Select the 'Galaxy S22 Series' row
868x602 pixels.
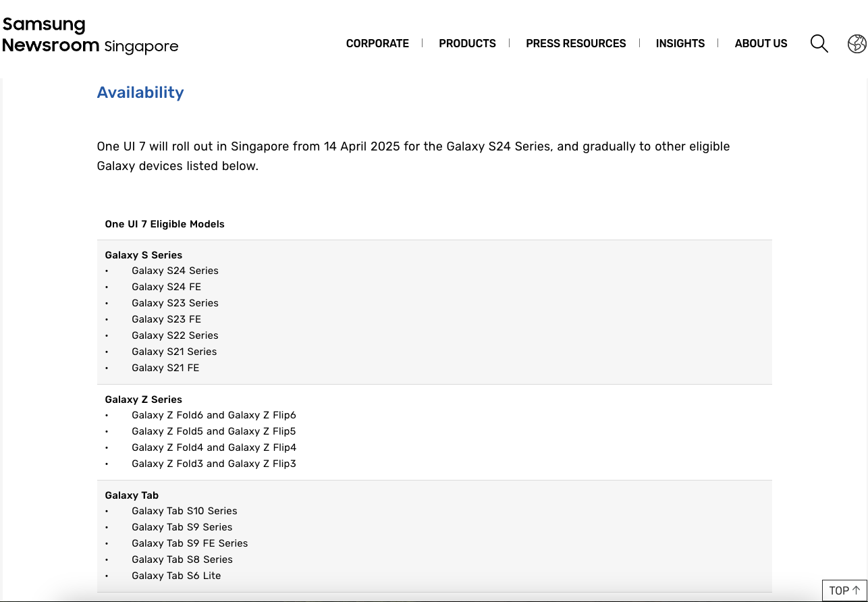175,335
